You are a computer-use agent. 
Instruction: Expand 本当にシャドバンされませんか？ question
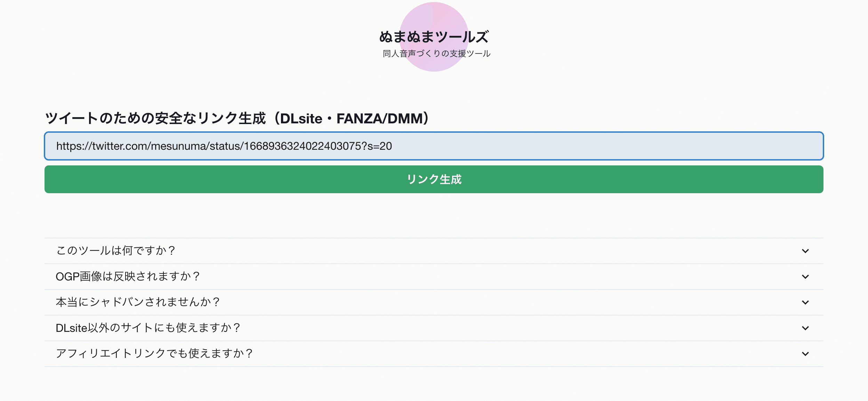[x=138, y=302]
